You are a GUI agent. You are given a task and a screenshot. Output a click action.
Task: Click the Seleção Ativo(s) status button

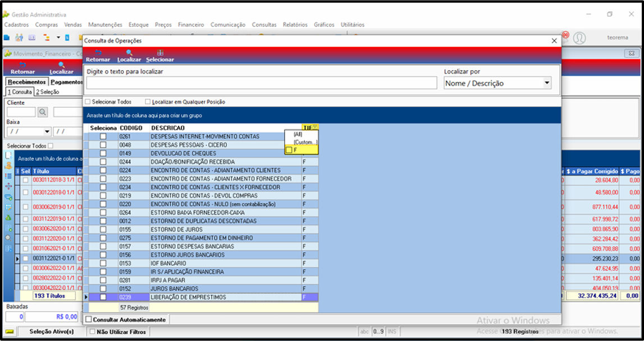52,331
